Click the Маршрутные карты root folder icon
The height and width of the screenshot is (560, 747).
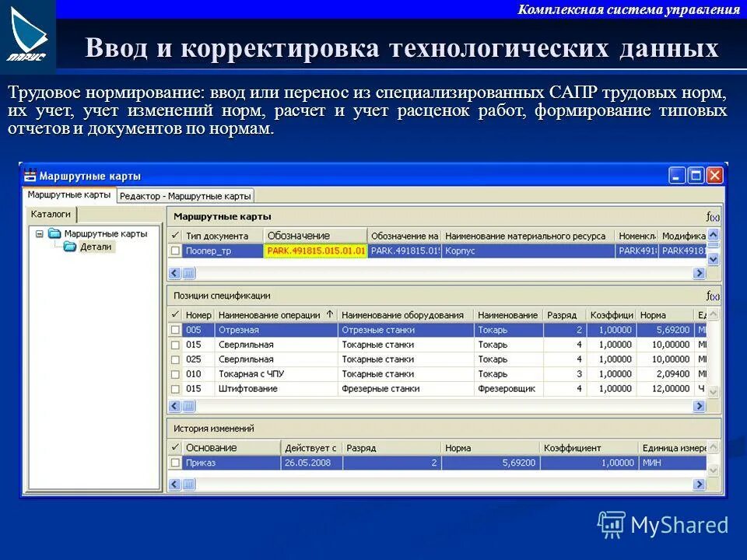[x=54, y=233]
